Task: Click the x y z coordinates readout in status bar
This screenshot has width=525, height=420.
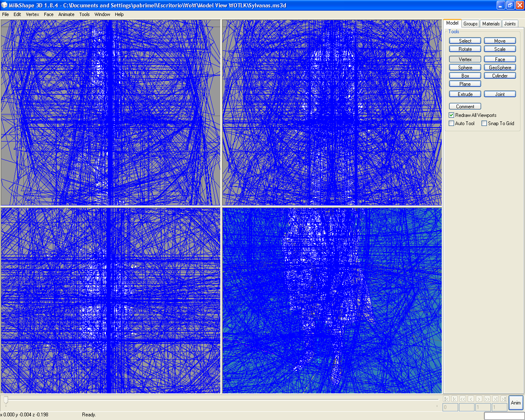Action: (24, 415)
